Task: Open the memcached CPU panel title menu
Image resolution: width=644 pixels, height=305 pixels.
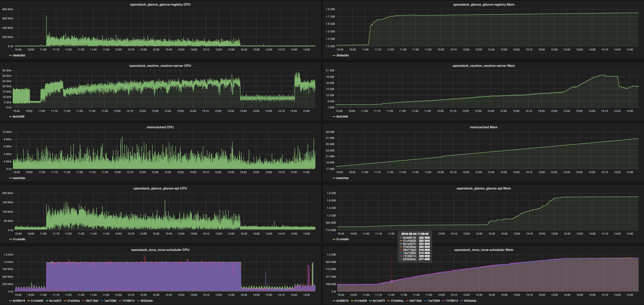Action: pyautogui.click(x=160, y=127)
